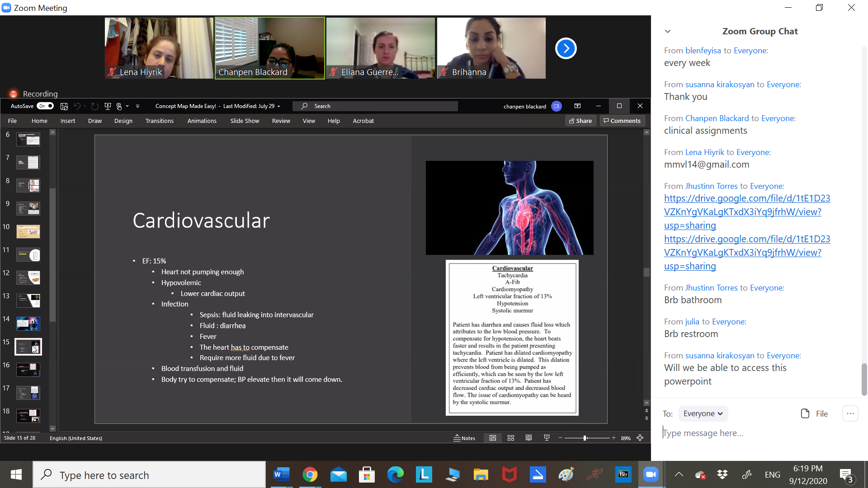The width and height of the screenshot is (868, 488).
Task: Click the File attach button in chat
Action: (x=814, y=413)
